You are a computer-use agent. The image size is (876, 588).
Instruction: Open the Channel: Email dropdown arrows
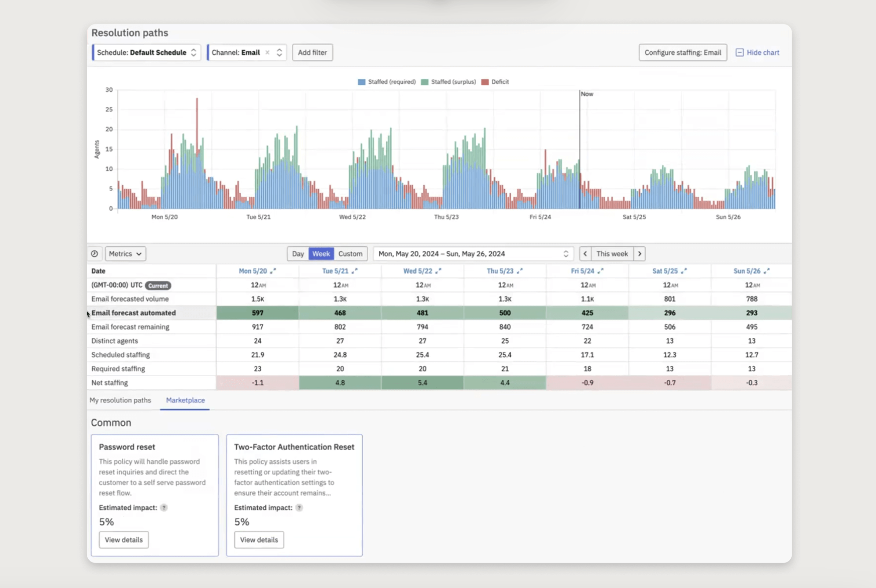click(279, 53)
